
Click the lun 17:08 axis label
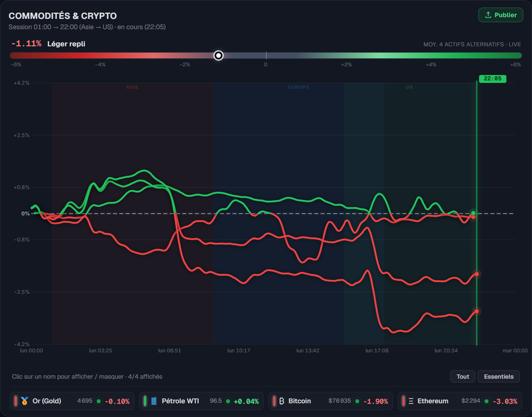pyautogui.click(x=377, y=351)
